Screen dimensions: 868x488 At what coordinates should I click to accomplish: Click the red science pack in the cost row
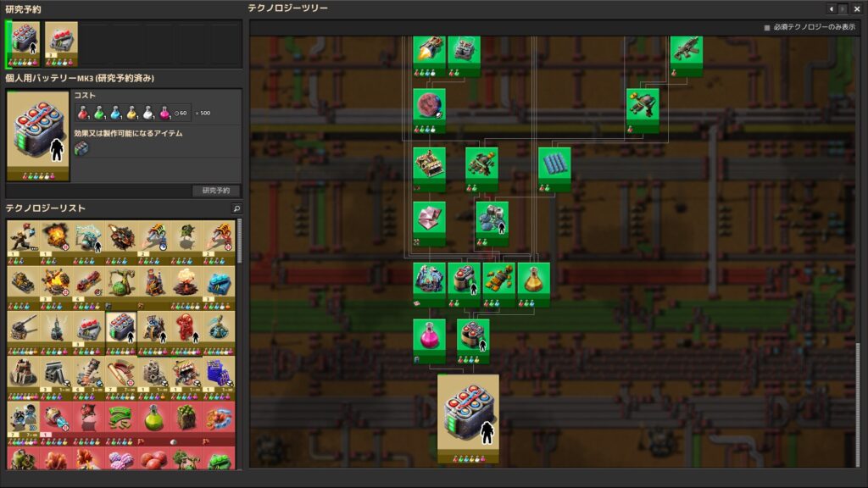click(x=83, y=112)
